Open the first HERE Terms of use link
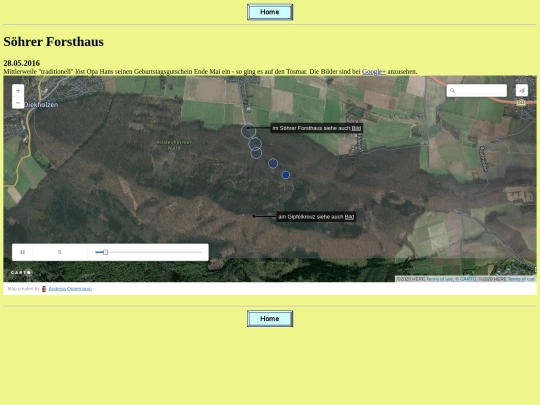 point(439,279)
